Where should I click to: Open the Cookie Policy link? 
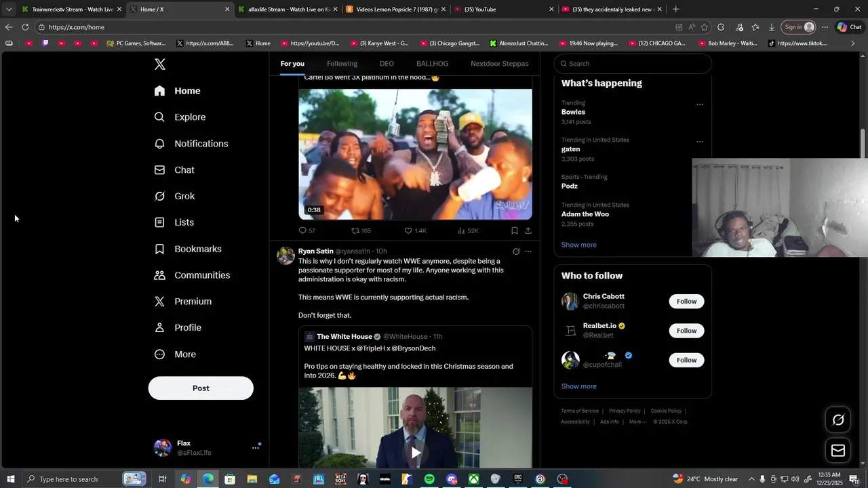pyautogui.click(x=666, y=411)
